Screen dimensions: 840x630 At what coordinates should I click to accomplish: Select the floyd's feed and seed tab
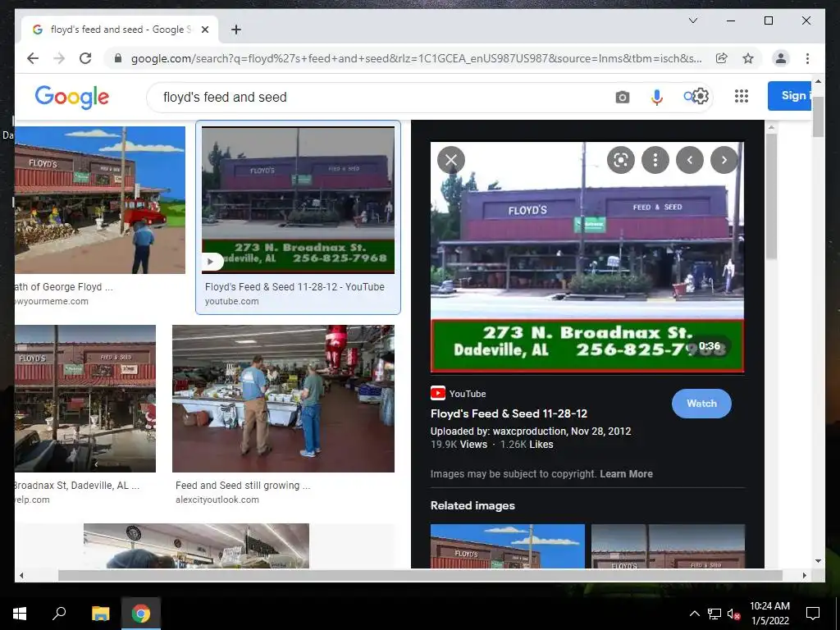coord(120,30)
